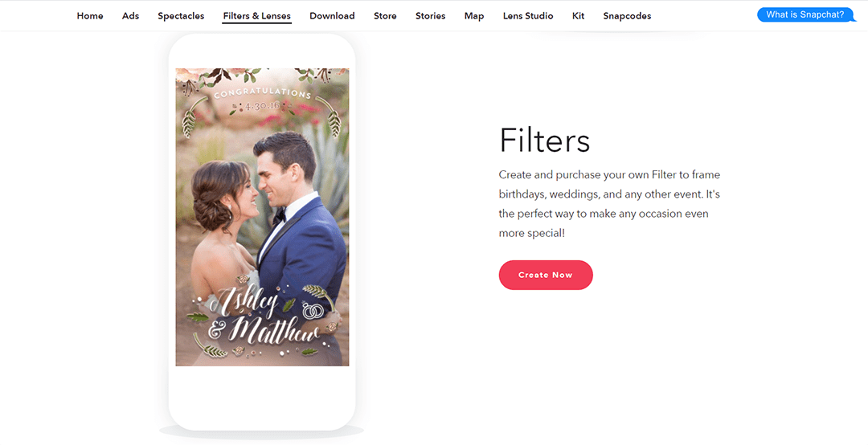Image resolution: width=868 pixels, height=445 pixels.
Task: Click the red Create Now button
Action: point(546,275)
